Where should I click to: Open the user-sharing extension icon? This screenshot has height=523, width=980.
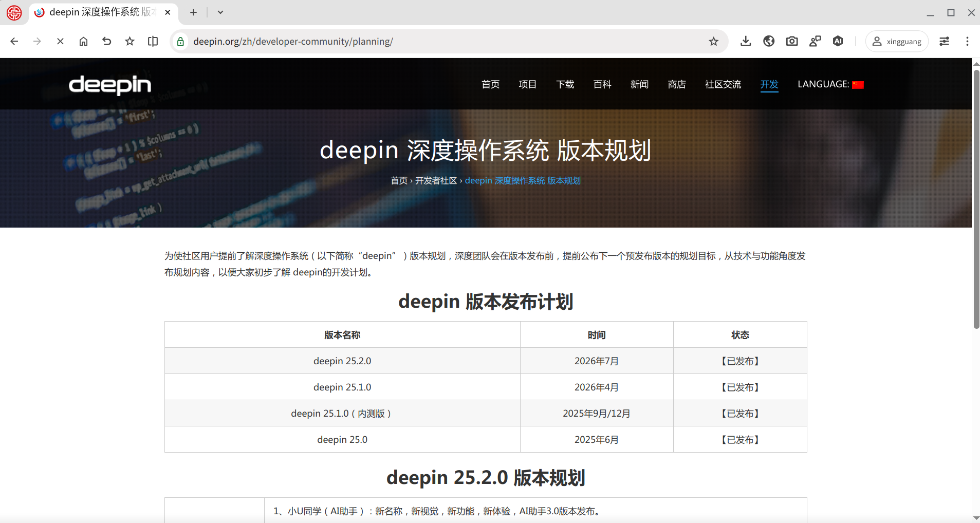[815, 41]
